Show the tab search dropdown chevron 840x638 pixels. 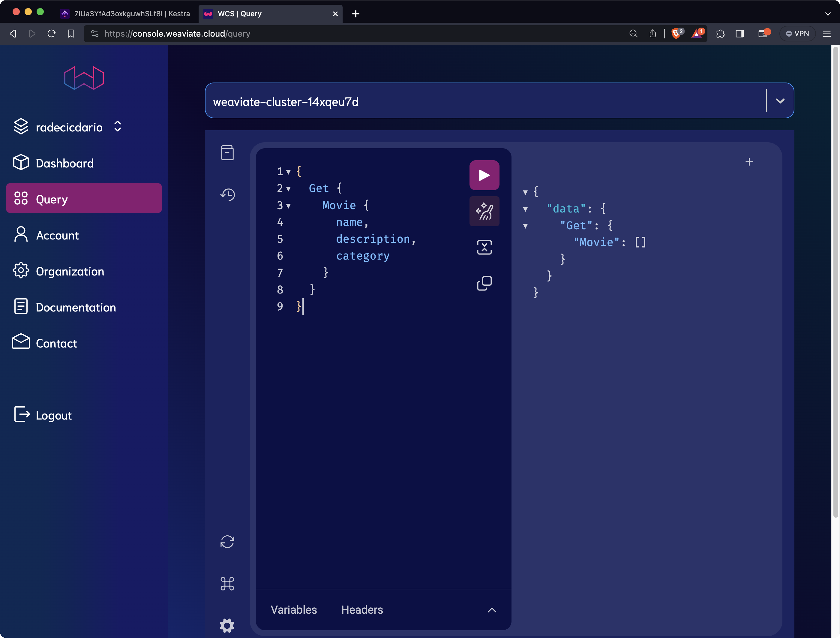(x=828, y=14)
